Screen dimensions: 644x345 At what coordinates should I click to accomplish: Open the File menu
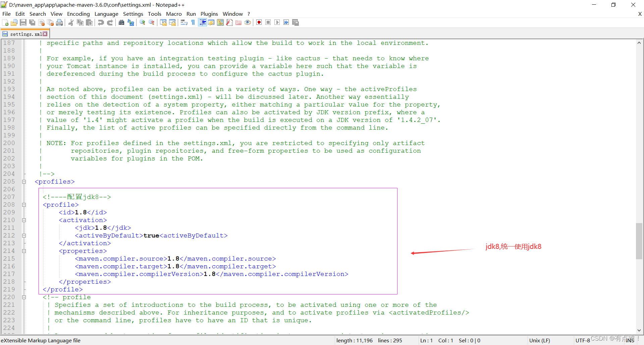[x=6, y=14]
